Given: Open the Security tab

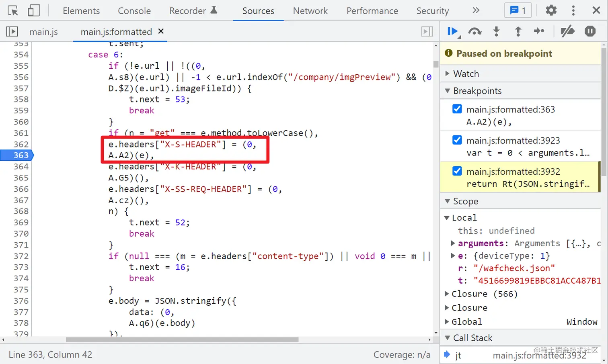Looking at the screenshot, I should pos(433,11).
